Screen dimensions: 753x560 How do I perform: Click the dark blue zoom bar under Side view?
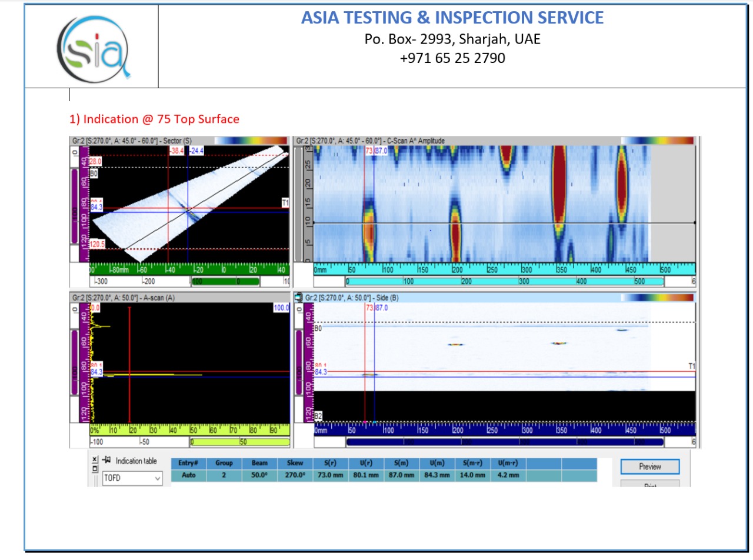point(505,442)
